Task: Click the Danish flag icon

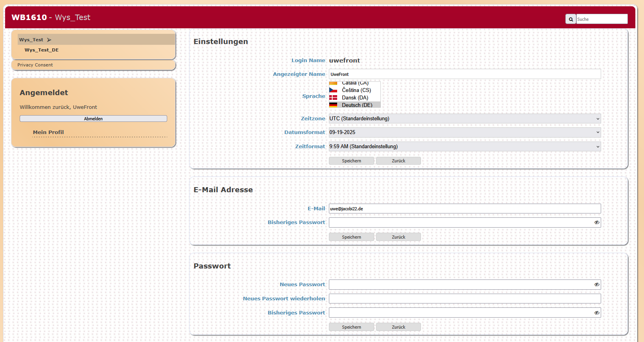Action: click(x=333, y=97)
